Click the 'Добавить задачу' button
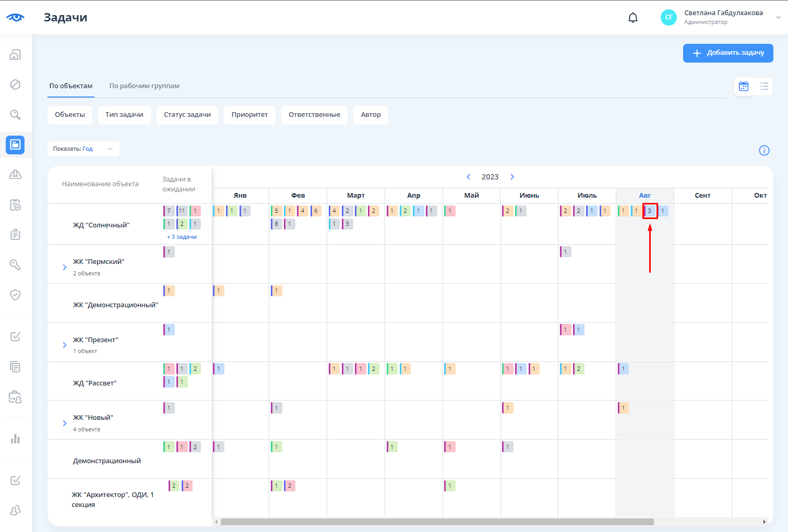This screenshot has height=532, width=788. coord(728,53)
